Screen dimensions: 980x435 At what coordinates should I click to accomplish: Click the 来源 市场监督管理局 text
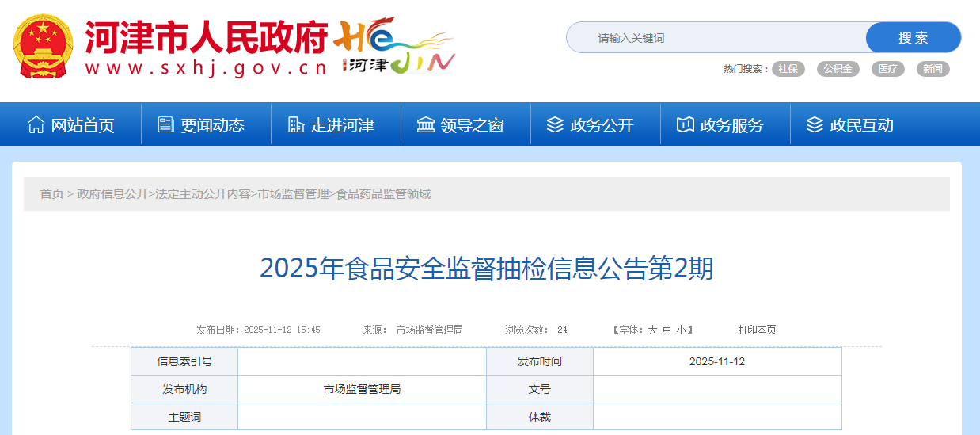pyautogui.click(x=412, y=330)
